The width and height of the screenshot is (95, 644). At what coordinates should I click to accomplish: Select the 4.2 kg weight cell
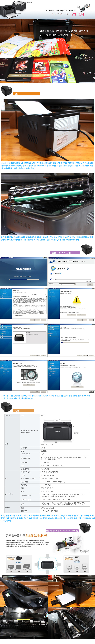coord(65,448)
